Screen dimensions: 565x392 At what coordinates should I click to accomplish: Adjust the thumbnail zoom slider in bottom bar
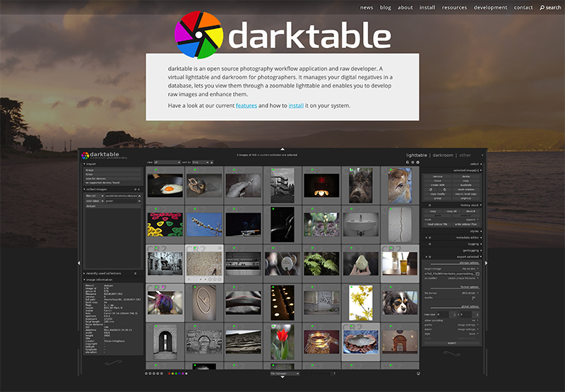316,373
